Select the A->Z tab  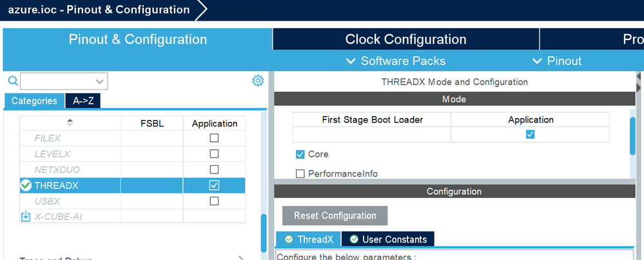[83, 101]
